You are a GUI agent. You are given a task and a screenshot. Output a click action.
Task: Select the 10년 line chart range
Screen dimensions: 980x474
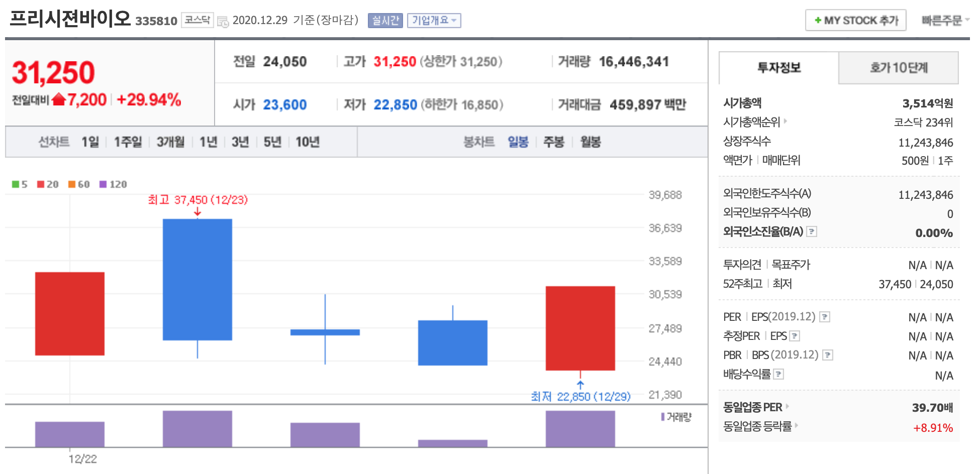308,142
